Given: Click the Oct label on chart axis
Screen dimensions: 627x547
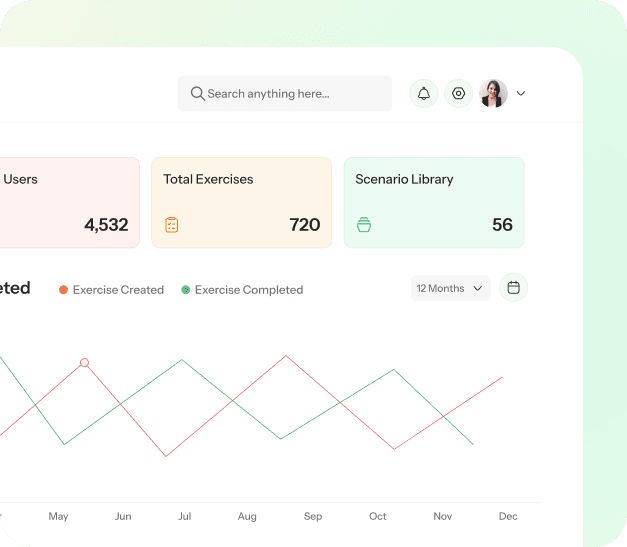Looking at the screenshot, I should pyautogui.click(x=378, y=516).
